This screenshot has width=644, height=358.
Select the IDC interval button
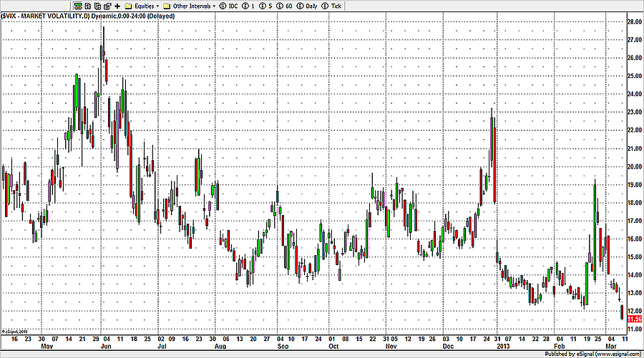tap(229, 5)
